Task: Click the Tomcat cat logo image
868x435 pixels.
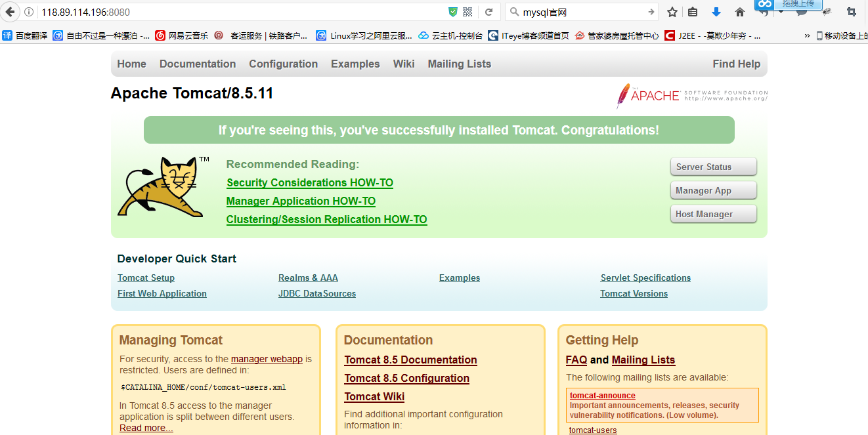Action: 163,186
